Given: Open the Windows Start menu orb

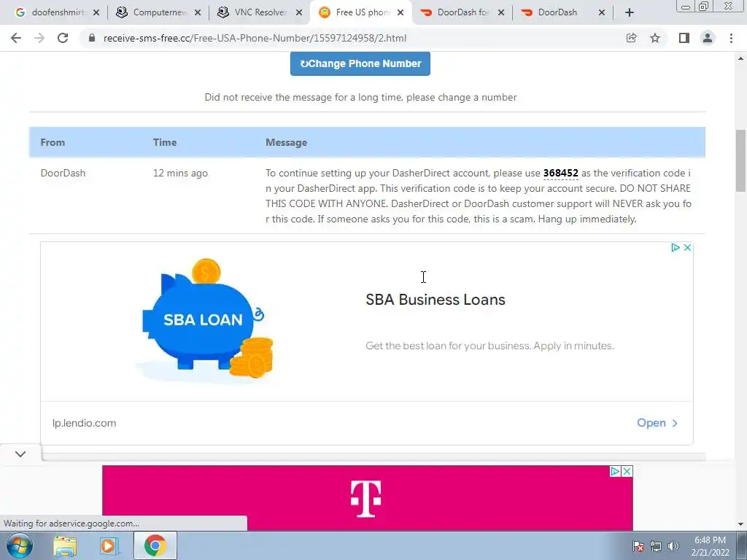Looking at the screenshot, I should pyautogui.click(x=19, y=545).
